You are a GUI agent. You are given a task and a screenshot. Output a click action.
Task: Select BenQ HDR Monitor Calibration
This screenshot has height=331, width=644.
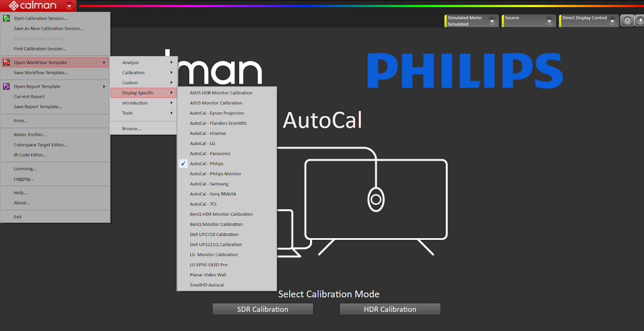pyautogui.click(x=227, y=214)
